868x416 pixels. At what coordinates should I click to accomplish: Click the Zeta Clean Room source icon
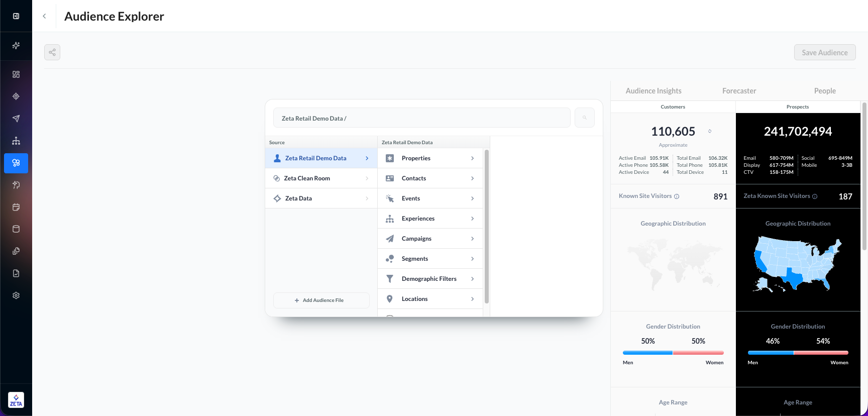coord(276,178)
